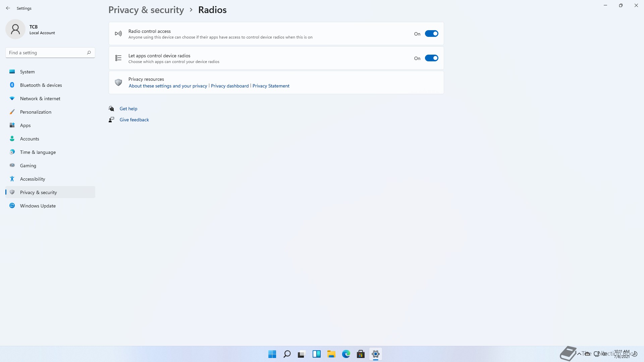
Task: Click the Bluetooth icon in sidebar
Action: [12, 85]
